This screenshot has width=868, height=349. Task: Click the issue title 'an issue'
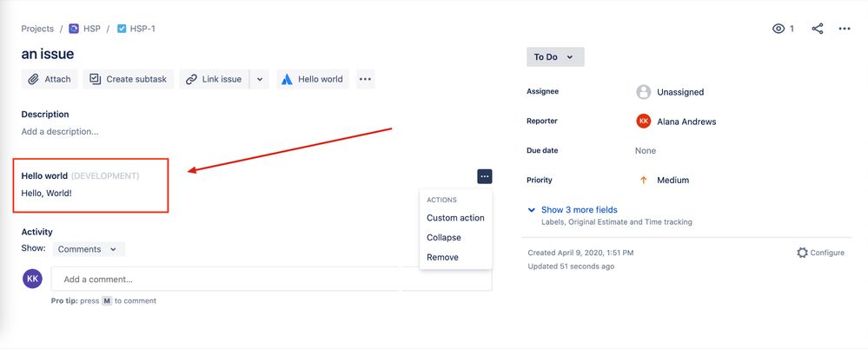tap(48, 54)
